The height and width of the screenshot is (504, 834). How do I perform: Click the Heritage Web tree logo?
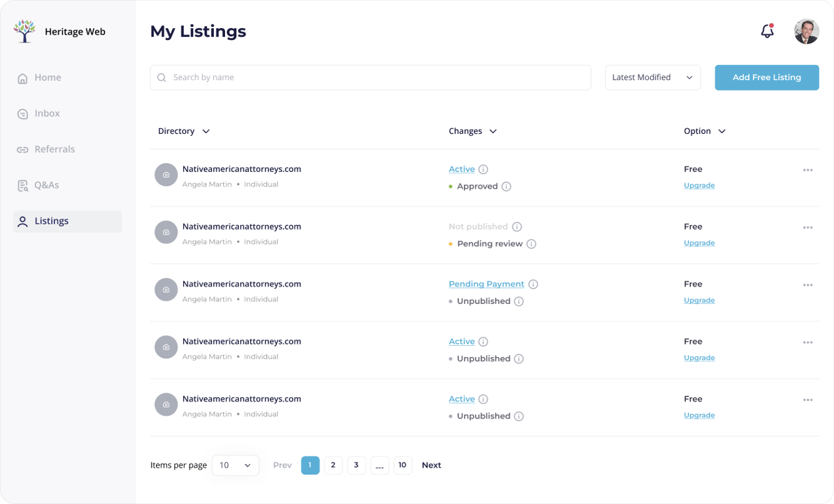click(24, 31)
